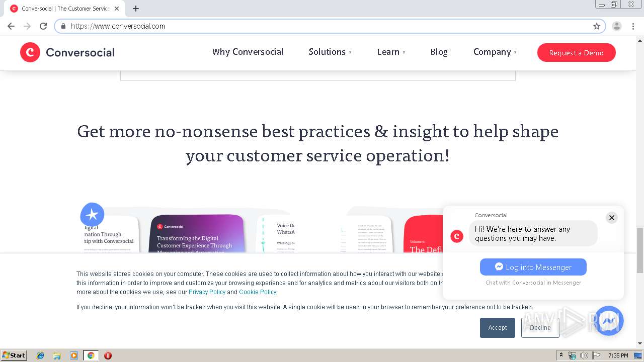Screen dimensions: 644x362
Task: Click the 'Get more no-nonsense best practices' heading
Action: (317, 143)
